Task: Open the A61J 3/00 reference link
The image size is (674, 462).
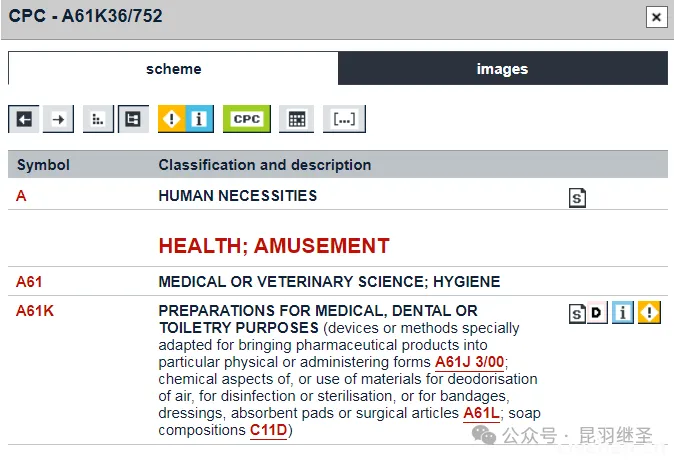Action: 471,362
